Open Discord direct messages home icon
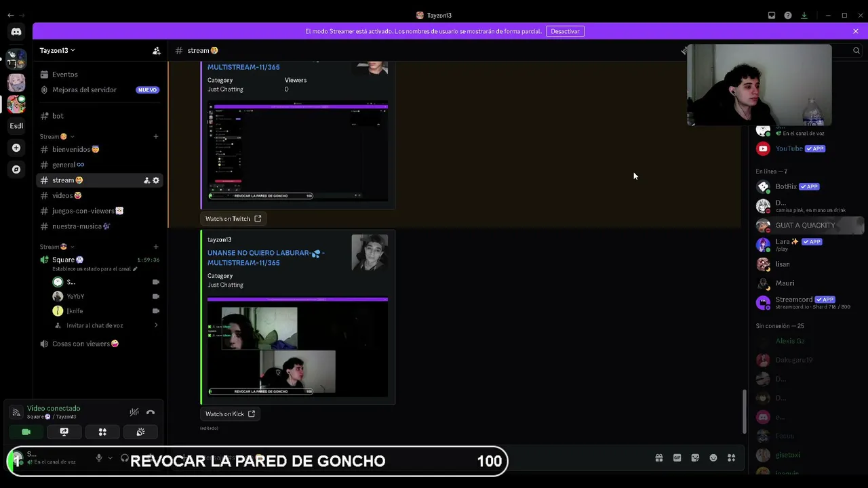 (x=16, y=31)
